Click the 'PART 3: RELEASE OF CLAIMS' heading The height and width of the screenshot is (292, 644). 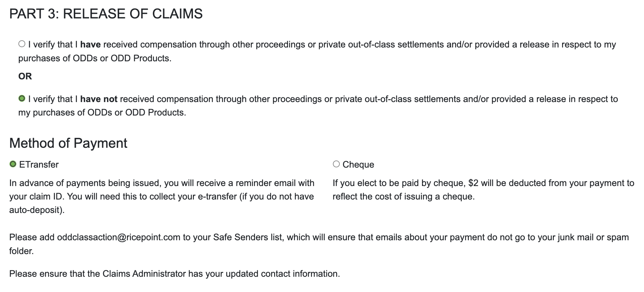106,14
